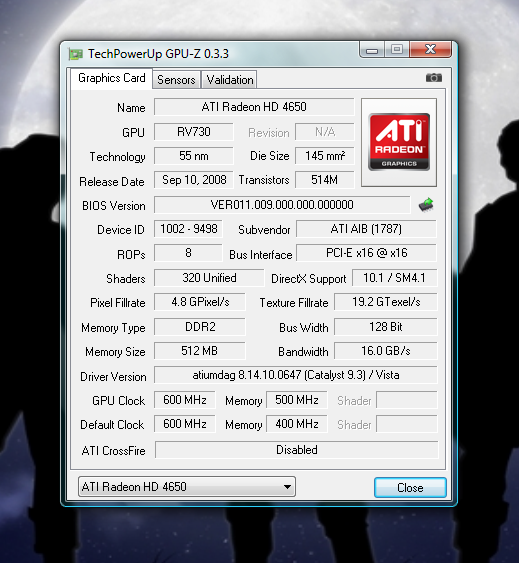Select the Device ID 1002 - 9498

click(188, 229)
